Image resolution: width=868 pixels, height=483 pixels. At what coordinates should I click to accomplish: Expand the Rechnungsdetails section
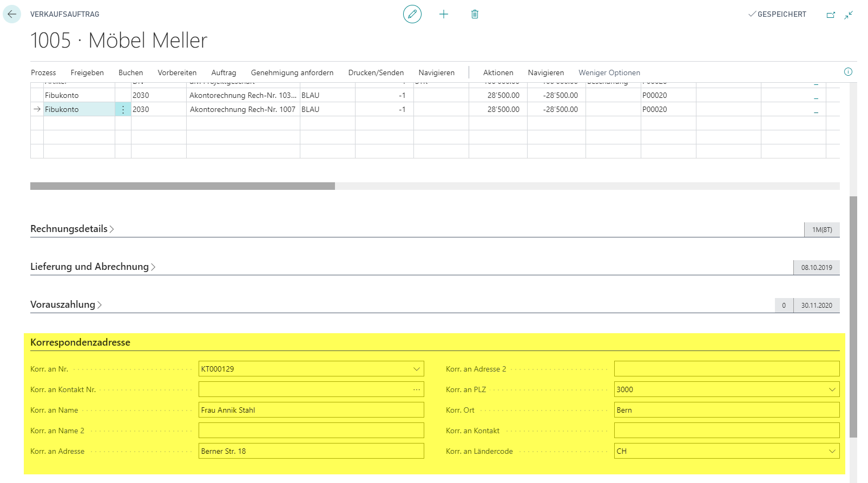tap(72, 229)
